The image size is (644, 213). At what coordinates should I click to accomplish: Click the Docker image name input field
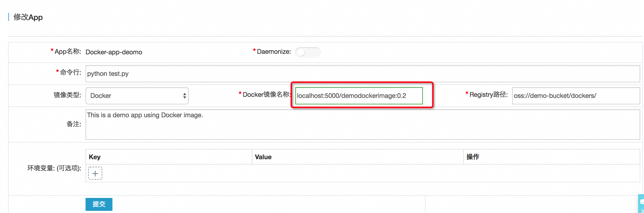click(x=359, y=96)
